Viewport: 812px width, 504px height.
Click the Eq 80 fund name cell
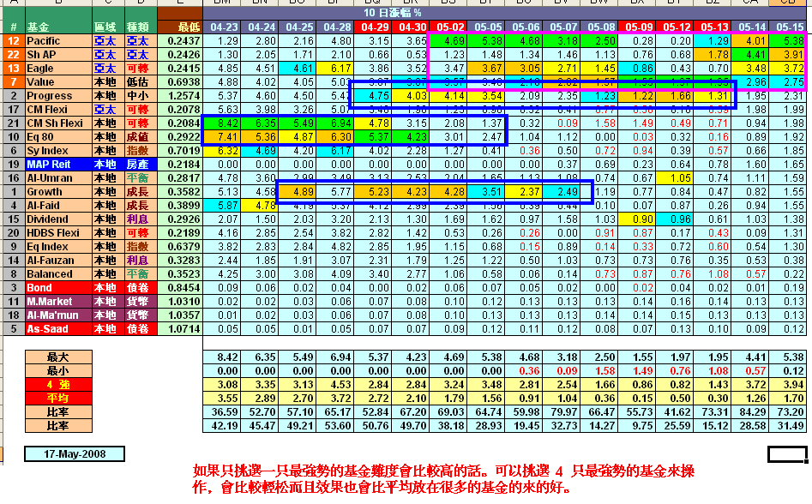(x=58, y=136)
